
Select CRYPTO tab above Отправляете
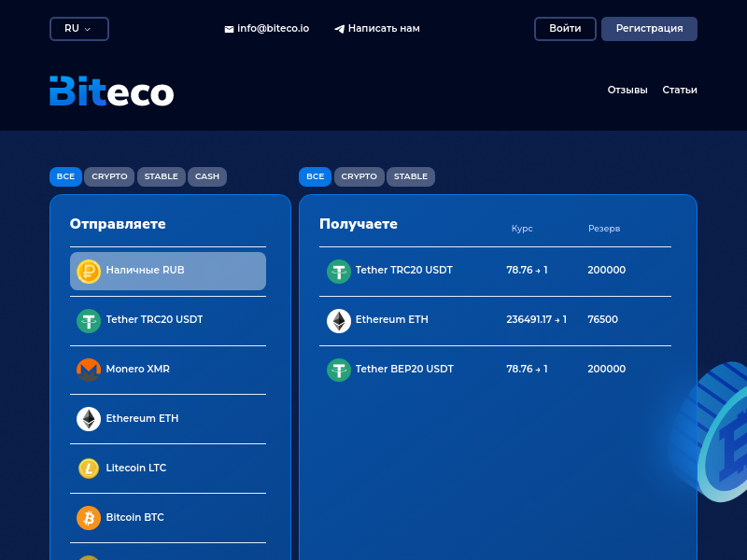109,176
